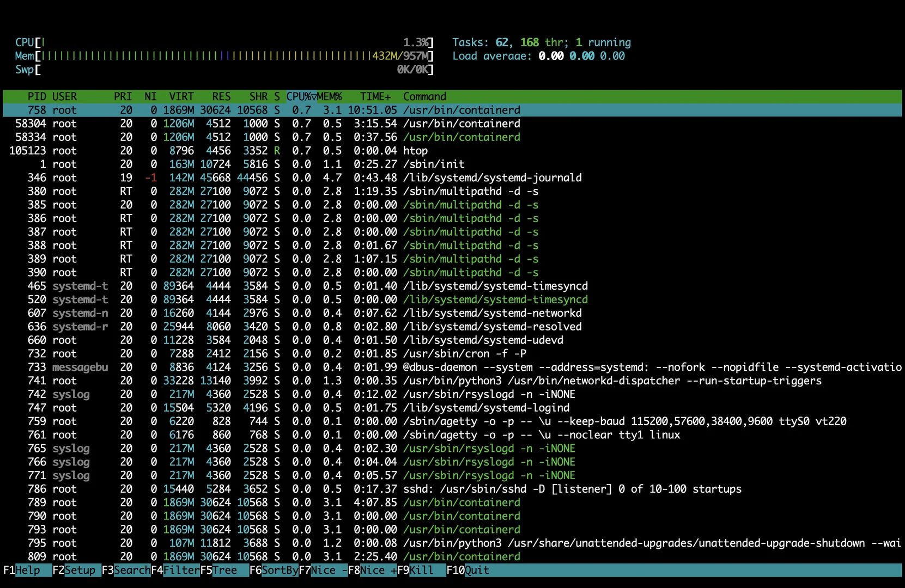The width and height of the screenshot is (905, 588).
Task: Select systemd-logind process row
Action: pyautogui.click(x=452, y=408)
